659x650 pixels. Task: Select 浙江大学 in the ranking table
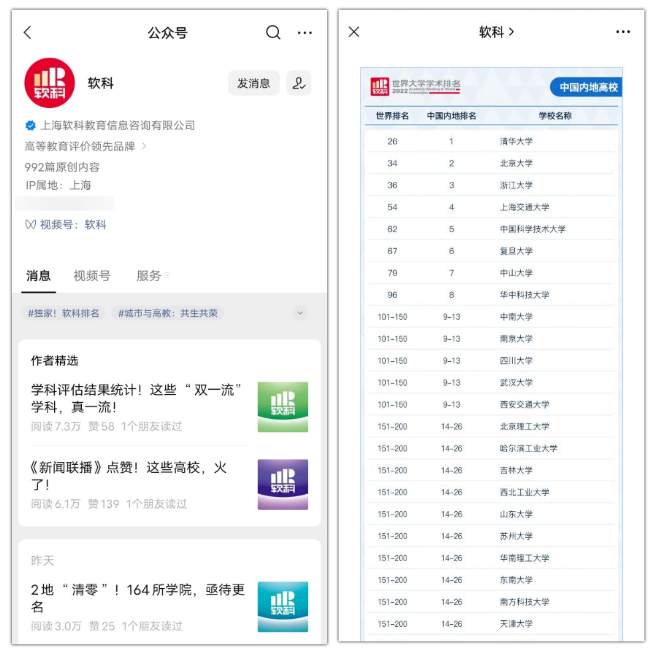516,185
